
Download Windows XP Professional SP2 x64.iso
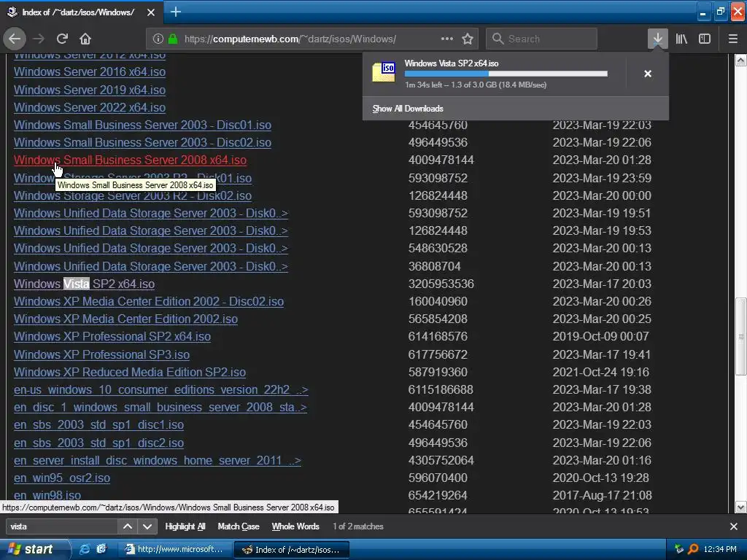(112, 337)
